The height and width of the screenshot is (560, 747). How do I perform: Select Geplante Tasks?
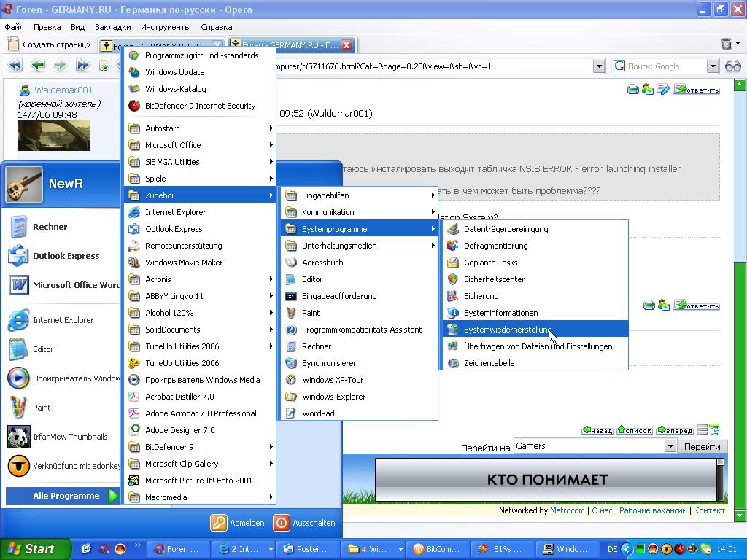coord(535,262)
